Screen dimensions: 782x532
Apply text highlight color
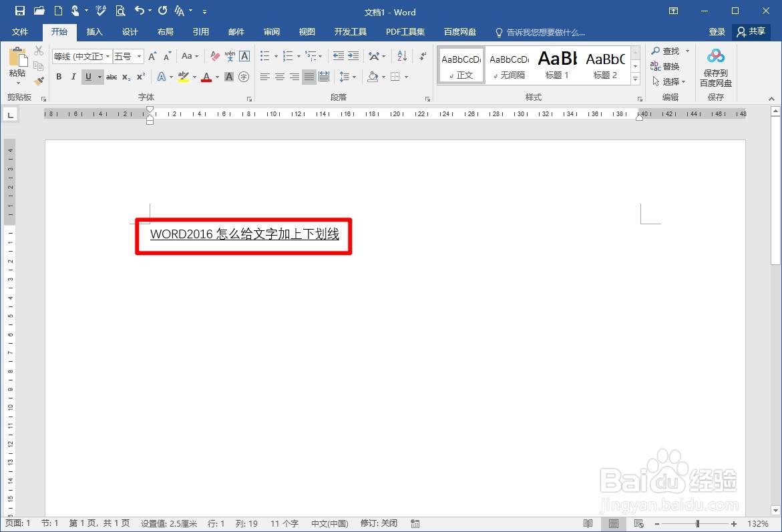point(183,76)
